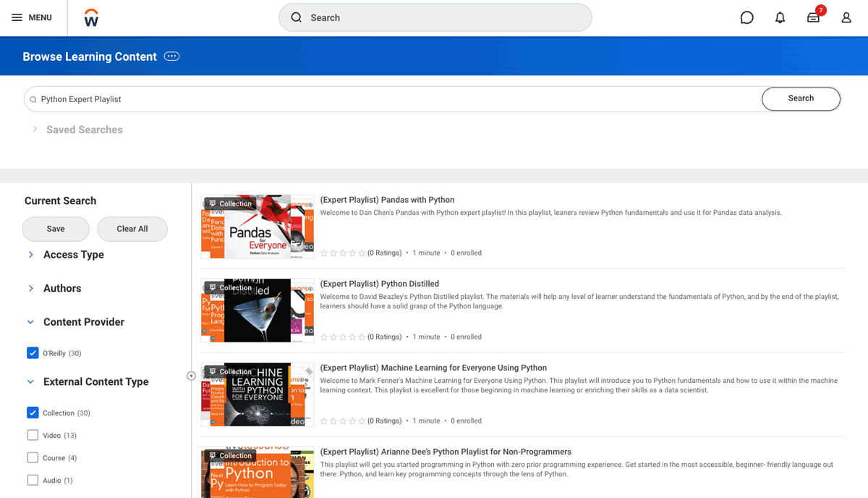Image resolution: width=868 pixels, height=498 pixels.
Task: Uncheck the O'Reilly content provider checkbox
Action: 33,353
